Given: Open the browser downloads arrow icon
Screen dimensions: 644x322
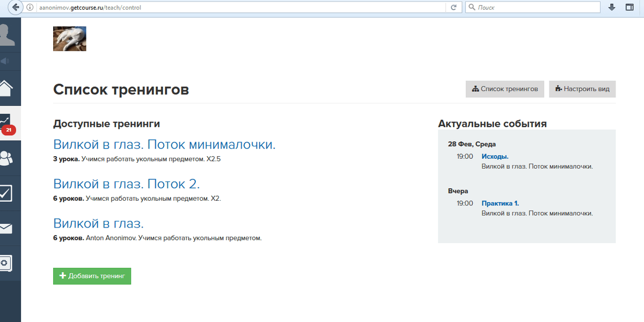Looking at the screenshot, I should point(612,8).
